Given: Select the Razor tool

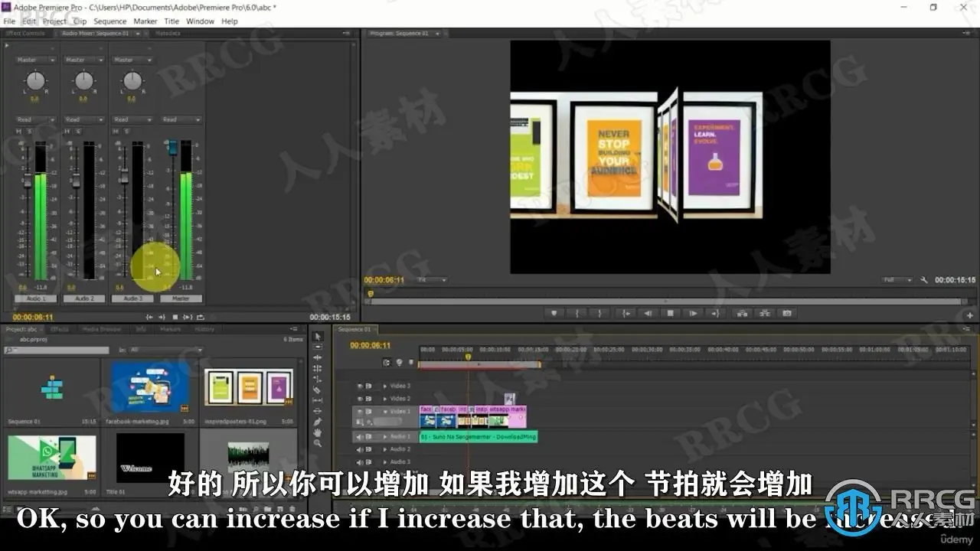Looking at the screenshot, I should pos(318,390).
